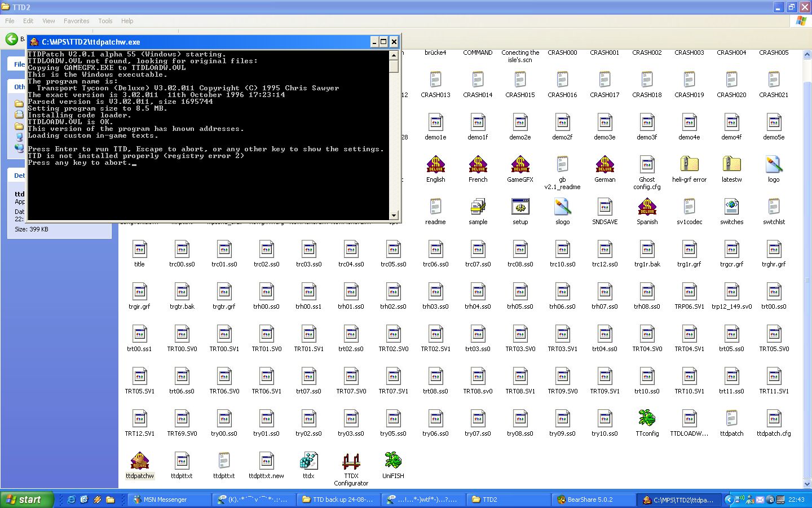Open the German Deluxe shortcut icon
Viewport: 812px width, 508px height.
604,164
